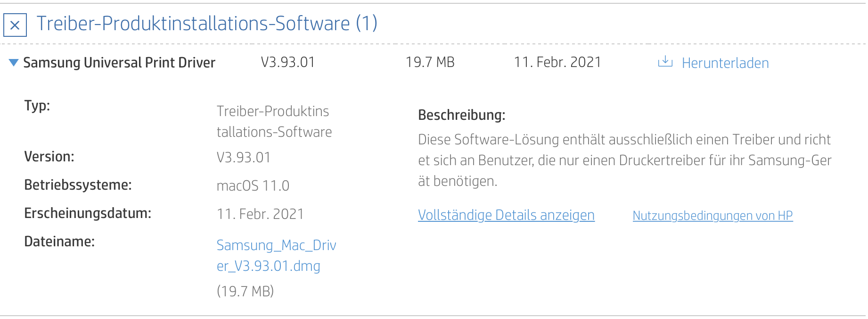Click V3.93.01 in the driver header row
This screenshot has width=868, height=319.
coord(287,62)
